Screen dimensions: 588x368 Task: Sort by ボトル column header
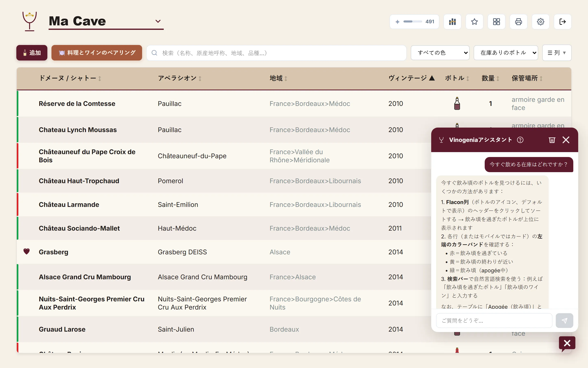click(x=457, y=78)
